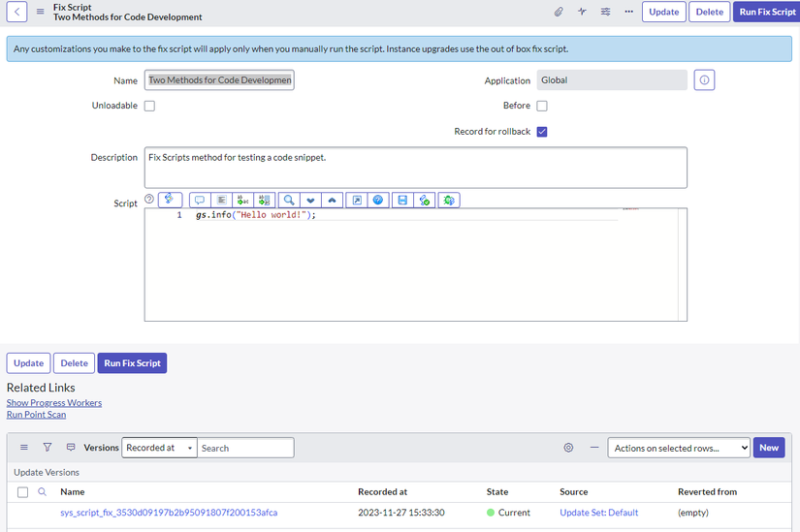Open the attachments paperclip icon
The width and height of the screenshot is (800, 532).
coord(559,12)
